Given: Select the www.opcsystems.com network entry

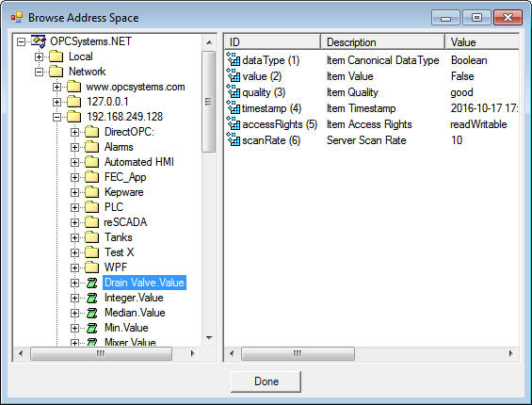Looking at the screenshot, I should click(x=136, y=87).
